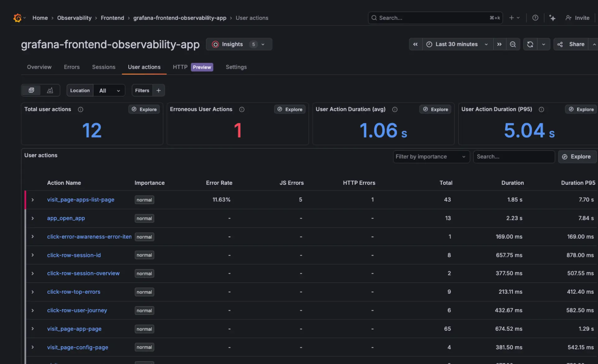Open grafana-frontend-observability-app breadcrumb
The image size is (598, 364).
coord(180,18)
